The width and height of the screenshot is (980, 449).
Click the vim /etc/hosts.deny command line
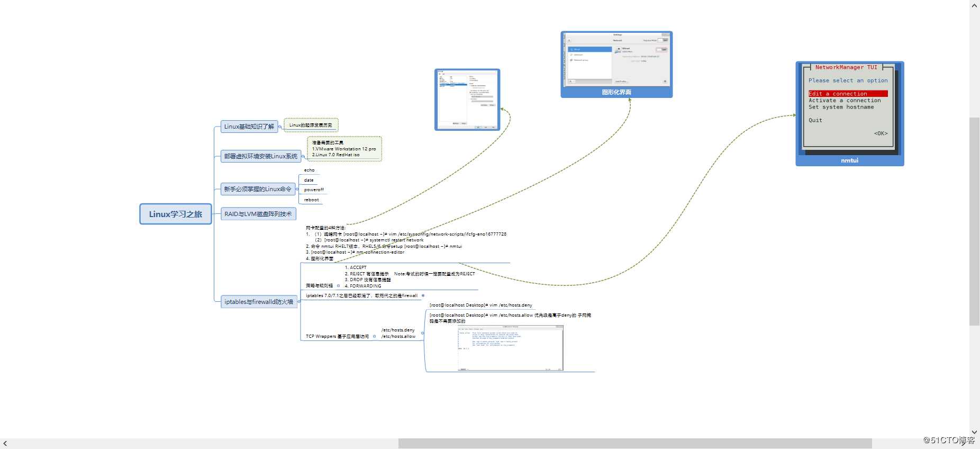pos(481,305)
